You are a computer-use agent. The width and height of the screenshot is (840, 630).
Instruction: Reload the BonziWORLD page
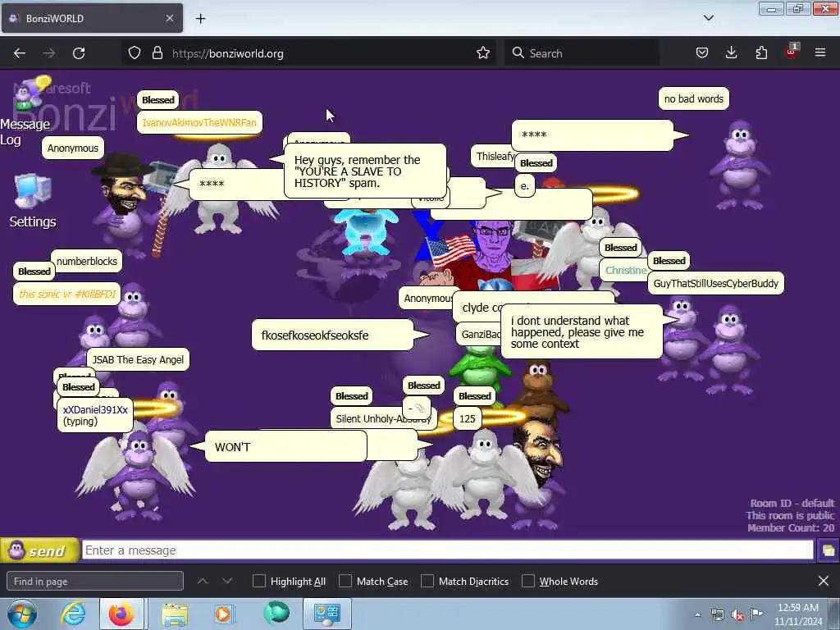pos(79,53)
